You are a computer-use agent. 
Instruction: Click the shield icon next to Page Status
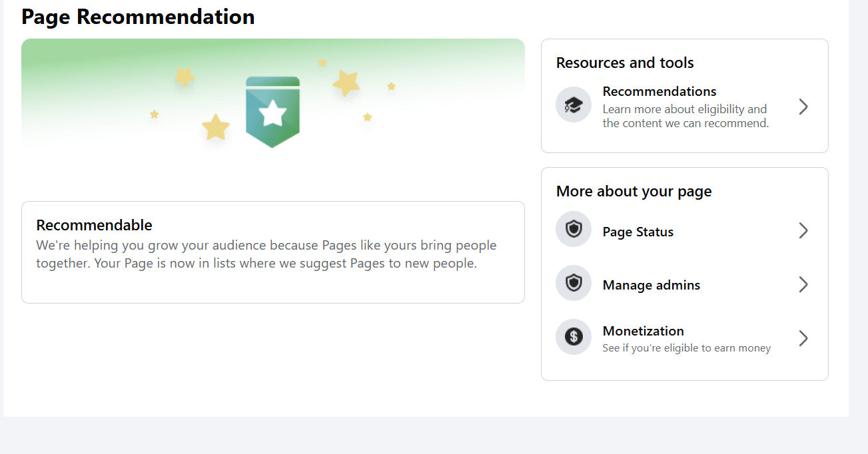tap(573, 230)
